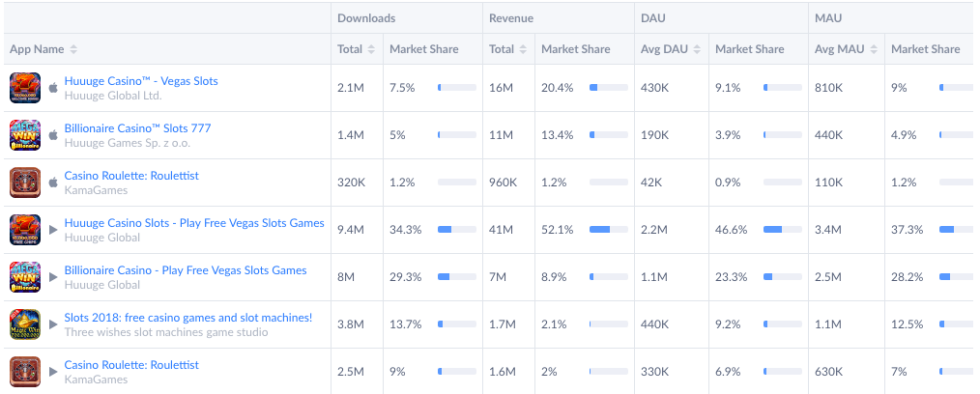Click the 52.1% revenue share bar
The image size is (980, 394).
pos(609,230)
